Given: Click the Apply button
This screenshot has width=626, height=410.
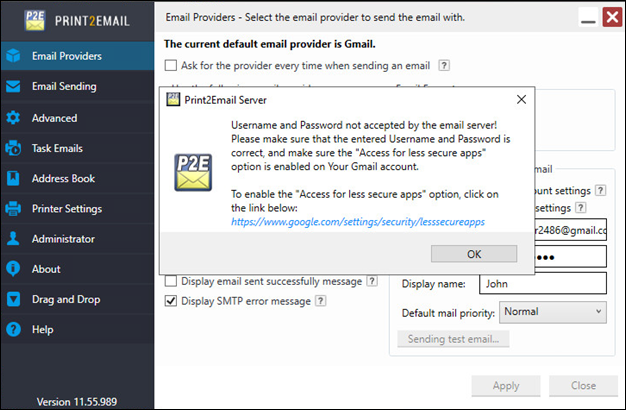Looking at the screenshot, I should tap(506, 386).
